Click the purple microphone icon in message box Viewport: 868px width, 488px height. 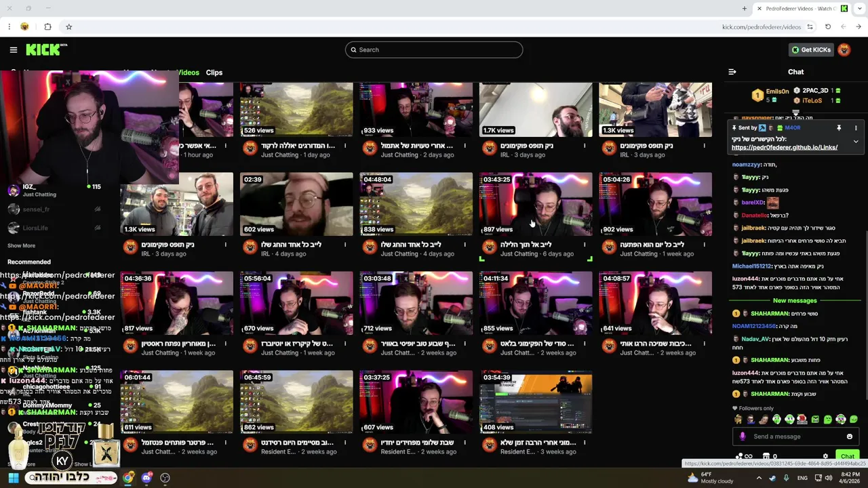(743, 436)
